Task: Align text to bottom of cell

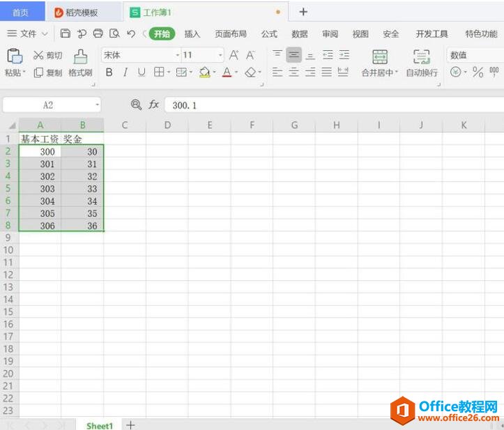Action: click(x=310, y=55)
